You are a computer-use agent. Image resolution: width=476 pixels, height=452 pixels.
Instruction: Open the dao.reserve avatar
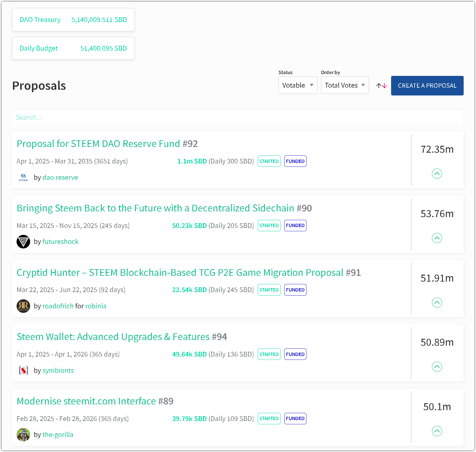tap(23, 177)
